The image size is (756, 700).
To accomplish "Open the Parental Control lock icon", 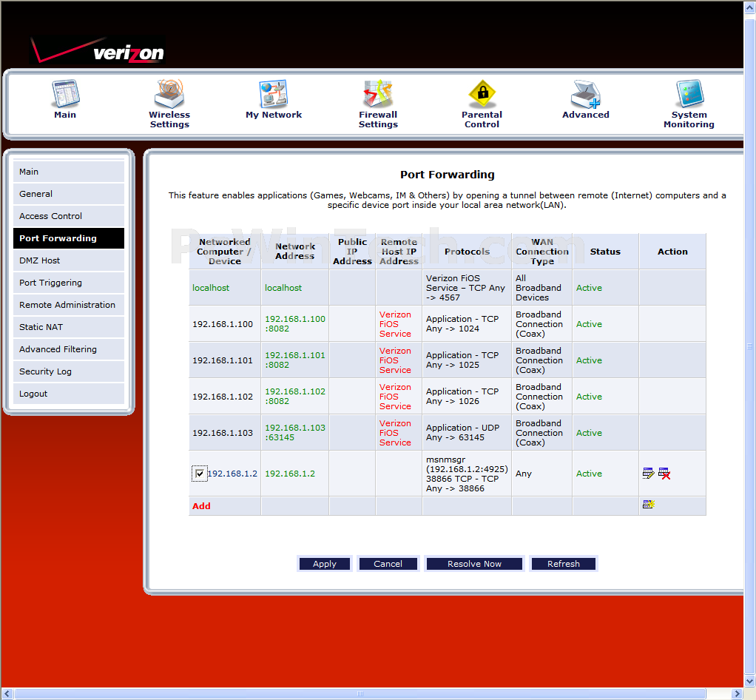I will [482, 93].
